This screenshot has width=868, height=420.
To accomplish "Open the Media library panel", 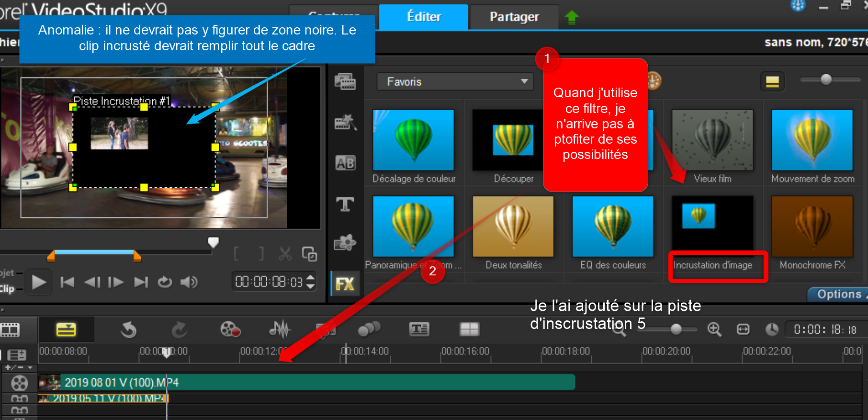I will (x=345, y=82).
